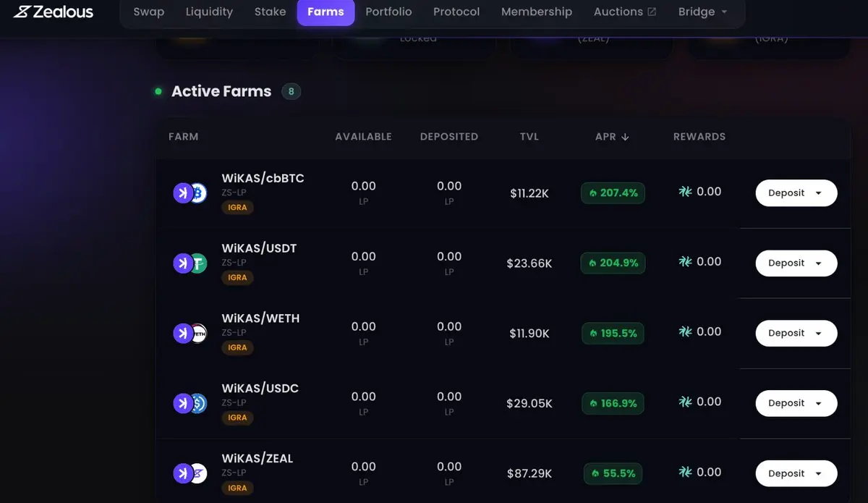The height and width of the screenshot is (503, 868).
Task: Click the $11.90K TVL value
Action: tap(529, 334)
